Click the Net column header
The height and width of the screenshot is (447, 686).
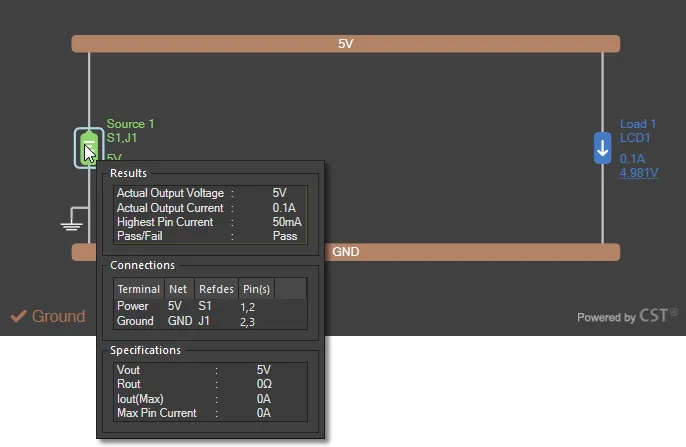(178, 289)
